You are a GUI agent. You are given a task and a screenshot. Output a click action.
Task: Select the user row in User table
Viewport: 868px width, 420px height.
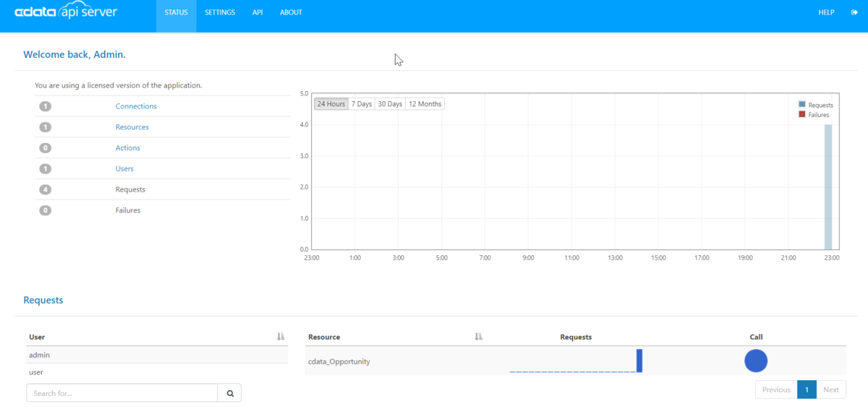(158, 372)
